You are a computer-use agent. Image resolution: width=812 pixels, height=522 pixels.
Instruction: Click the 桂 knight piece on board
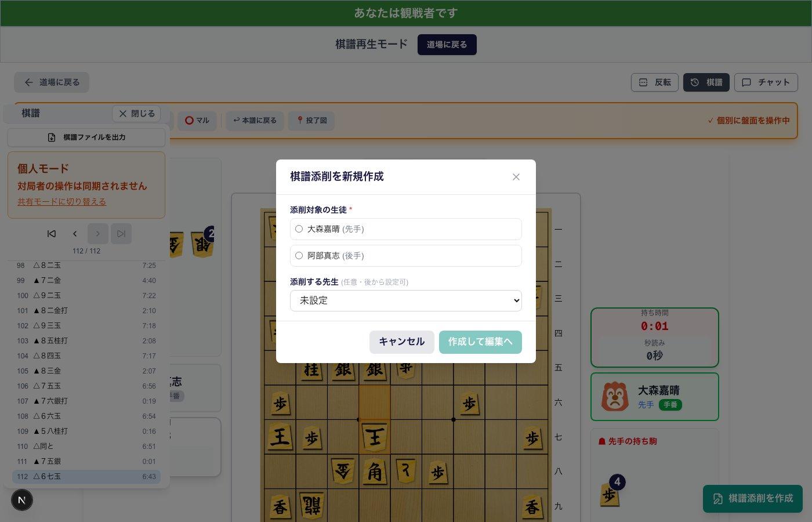(x=312, y=369)
